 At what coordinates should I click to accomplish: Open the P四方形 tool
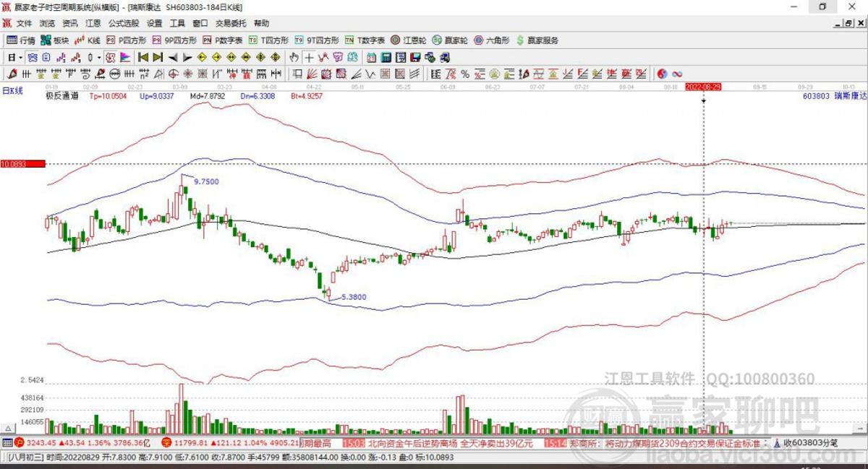127,40
